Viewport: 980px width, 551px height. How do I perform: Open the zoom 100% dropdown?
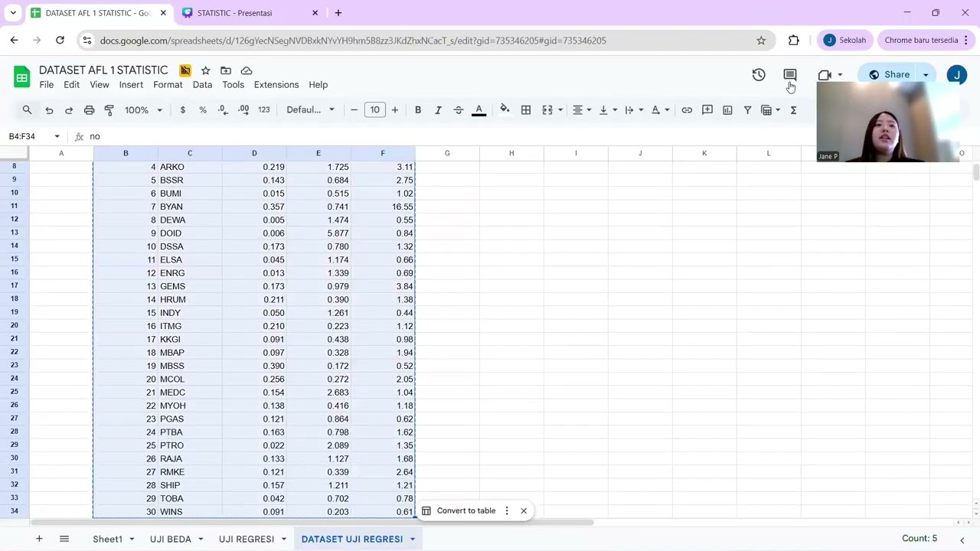(143, 110)
